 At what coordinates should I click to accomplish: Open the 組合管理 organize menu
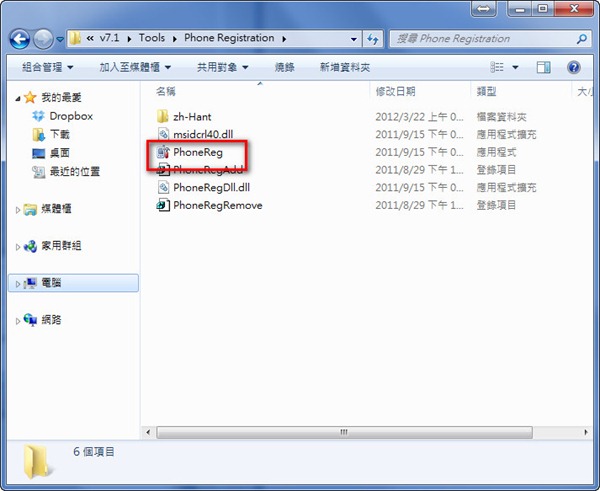(47, 68)
